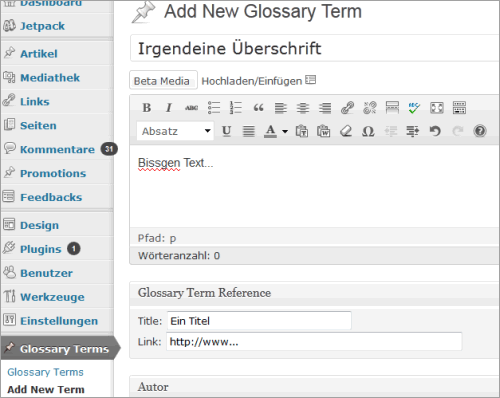
Task: Click the text color A button
Action: [x=270, y=131]
